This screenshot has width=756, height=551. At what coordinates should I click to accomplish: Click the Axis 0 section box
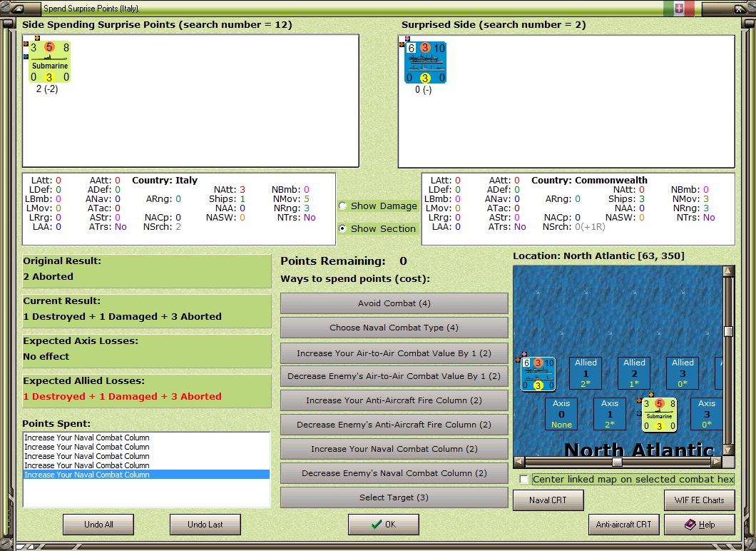[561, 413]
